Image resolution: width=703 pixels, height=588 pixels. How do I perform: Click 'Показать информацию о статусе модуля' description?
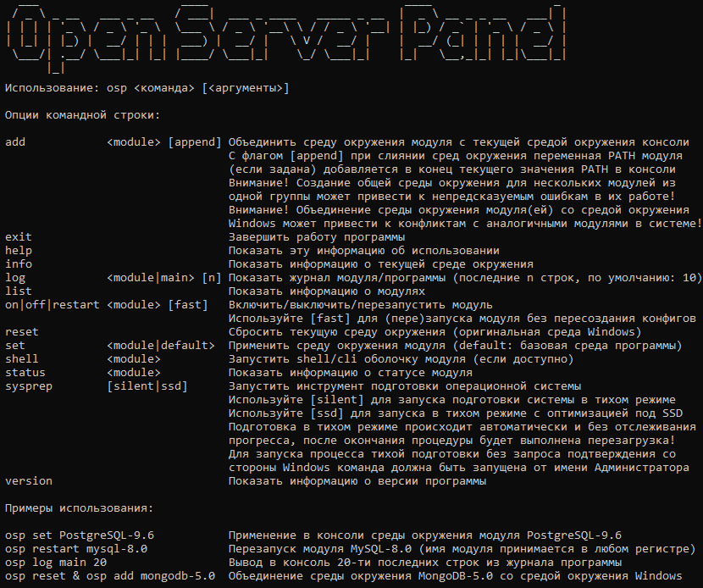point(351,372)
